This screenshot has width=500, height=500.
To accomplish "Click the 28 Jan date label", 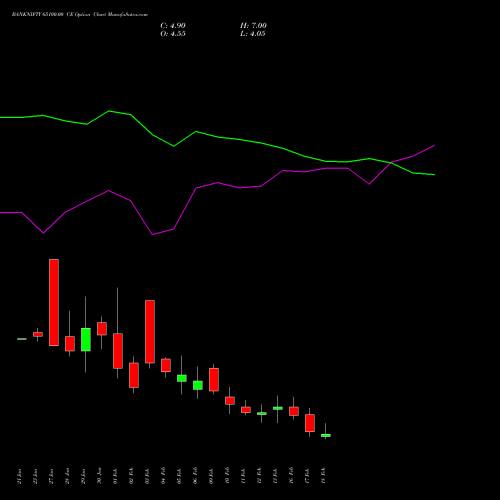I will [68, 476].
